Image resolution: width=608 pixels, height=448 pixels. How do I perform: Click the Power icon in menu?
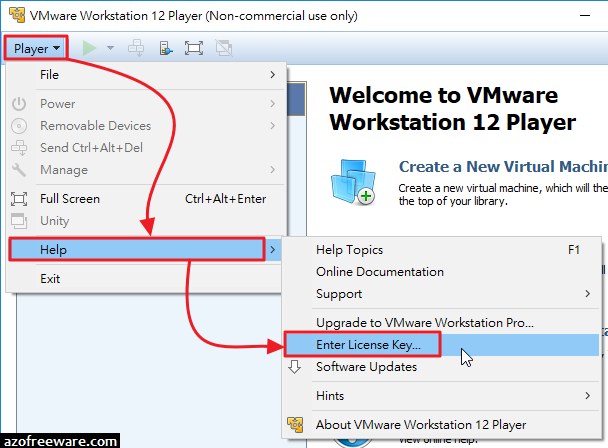click(x=19, y=104)
